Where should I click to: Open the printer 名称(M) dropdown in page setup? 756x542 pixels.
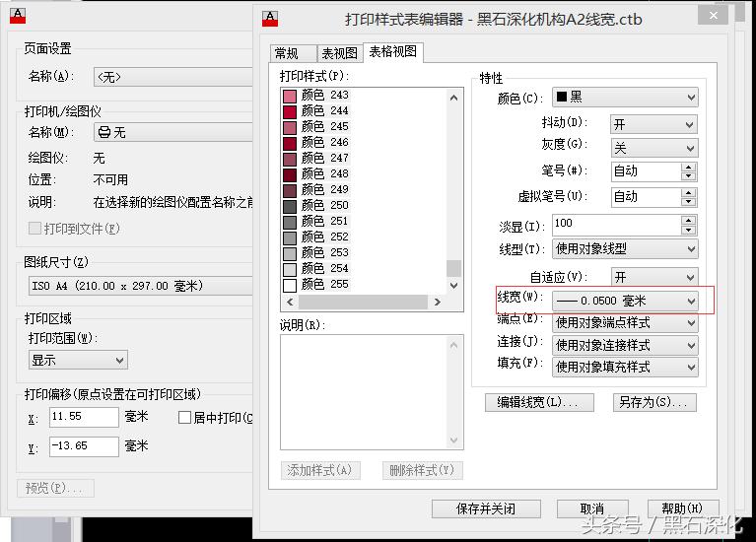coord(173,132)
